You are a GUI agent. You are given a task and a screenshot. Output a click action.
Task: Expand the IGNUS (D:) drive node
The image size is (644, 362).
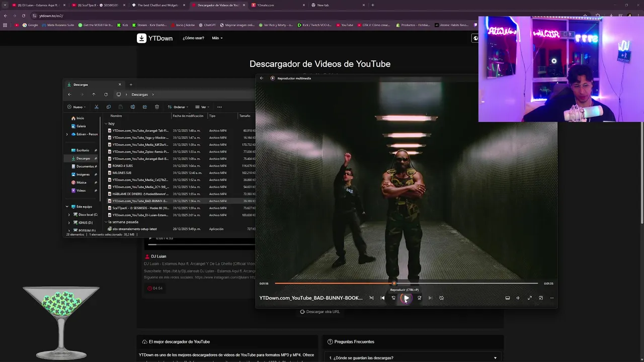coord(69,223)
